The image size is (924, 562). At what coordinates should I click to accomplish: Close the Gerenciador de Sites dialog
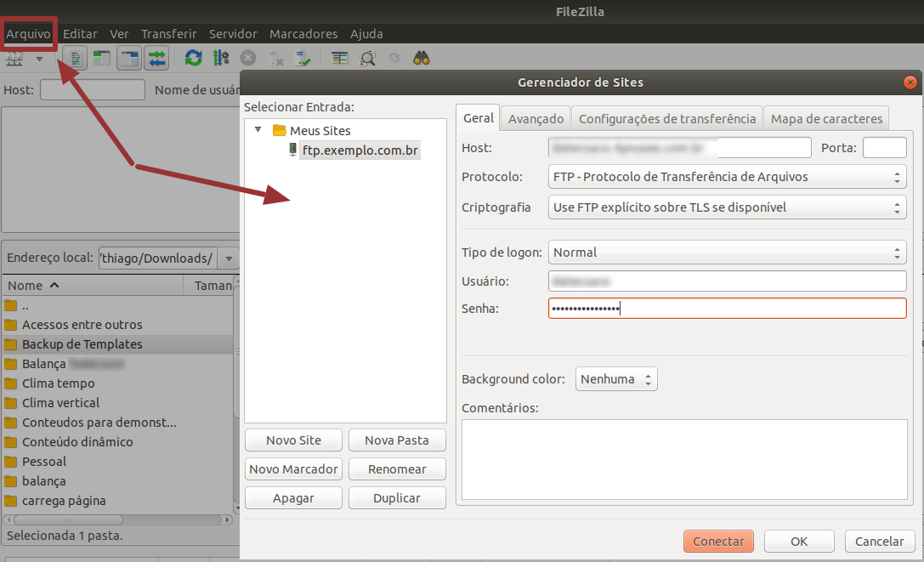[910, 82]
